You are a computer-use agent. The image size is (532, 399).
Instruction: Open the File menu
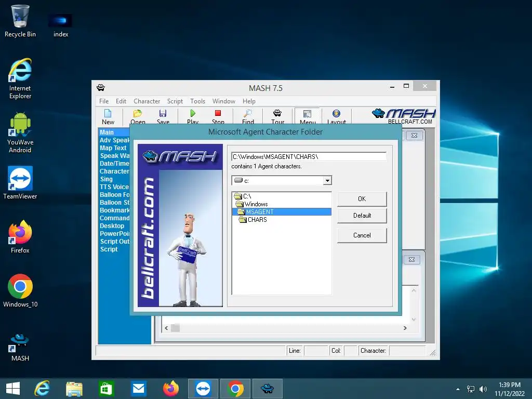tap(104, 101)
